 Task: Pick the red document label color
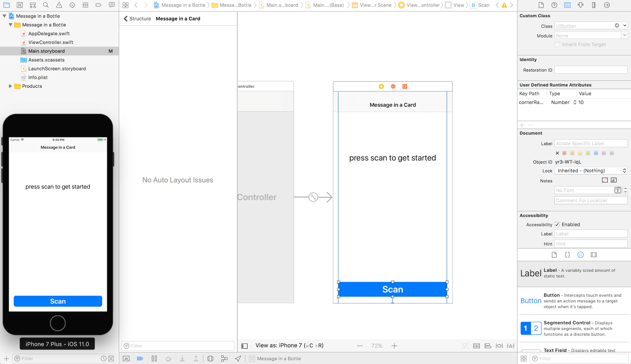point(564,153)
